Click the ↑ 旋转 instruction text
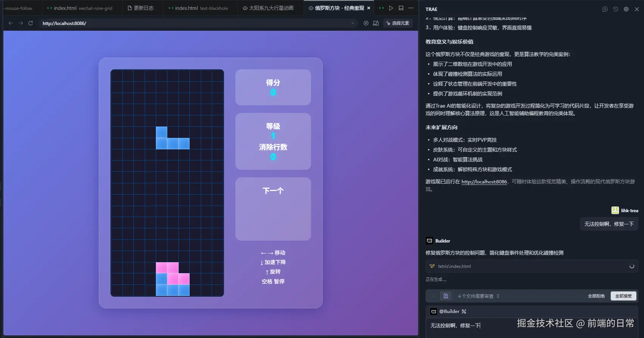644x338 pixels. pyautogui.click(x=273, y=272)
